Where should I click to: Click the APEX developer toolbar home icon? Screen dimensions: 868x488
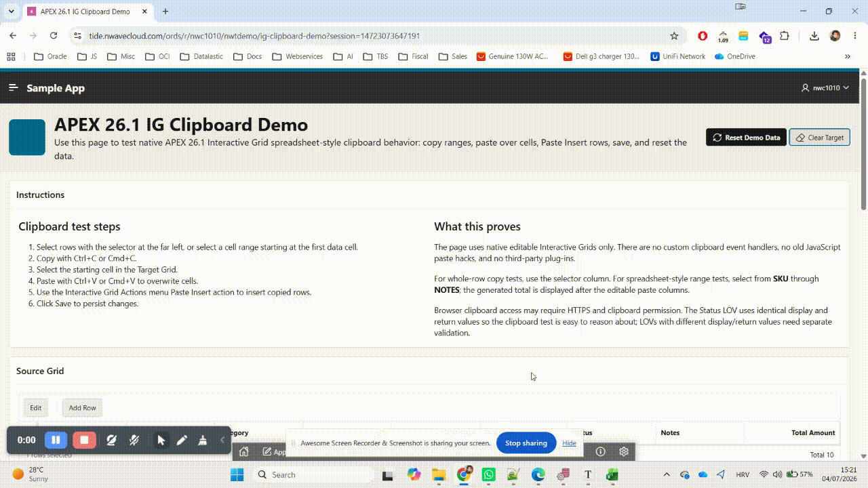pos(244,451)
